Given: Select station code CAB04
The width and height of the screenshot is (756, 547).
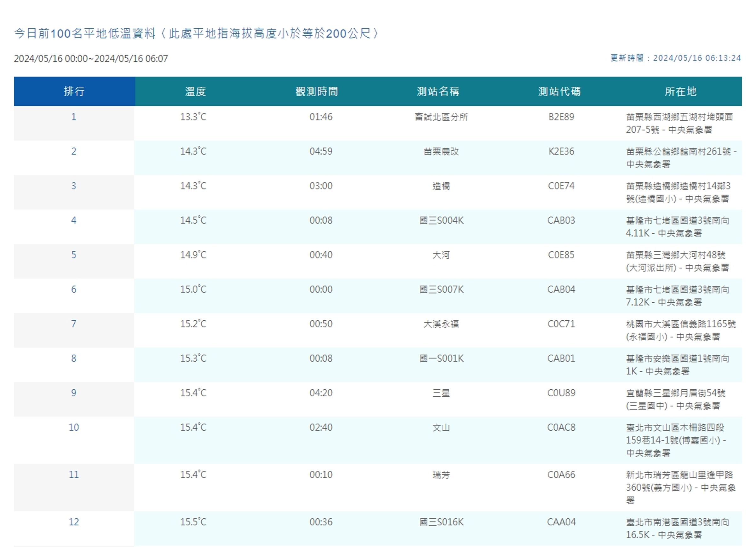Looking at the screenshot, I should (561, 289).
